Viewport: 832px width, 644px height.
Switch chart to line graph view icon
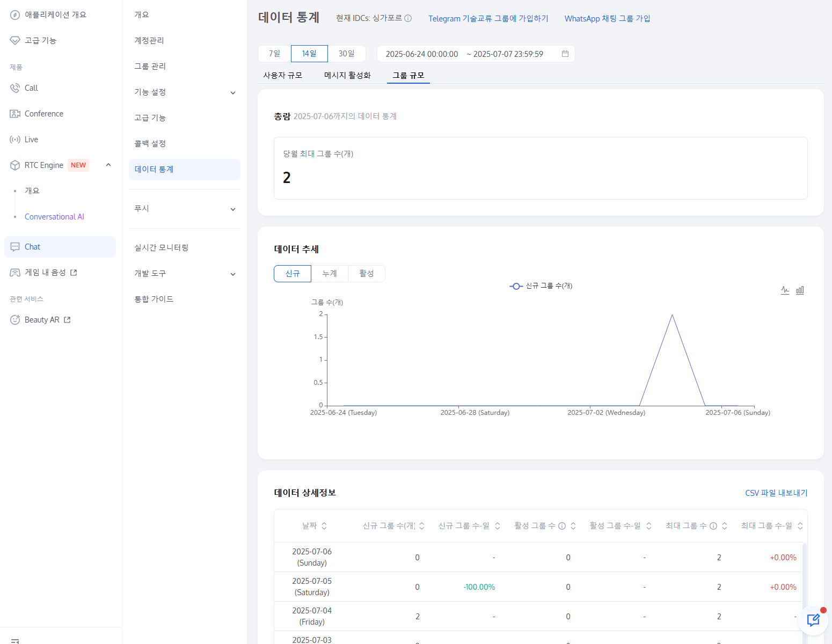785,290
